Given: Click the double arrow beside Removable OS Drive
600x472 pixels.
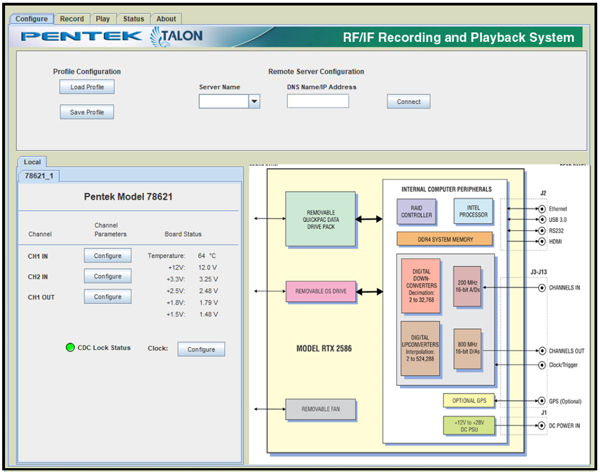Looking at the screenshot, I should pyautogui.click(x=369, y=292).
